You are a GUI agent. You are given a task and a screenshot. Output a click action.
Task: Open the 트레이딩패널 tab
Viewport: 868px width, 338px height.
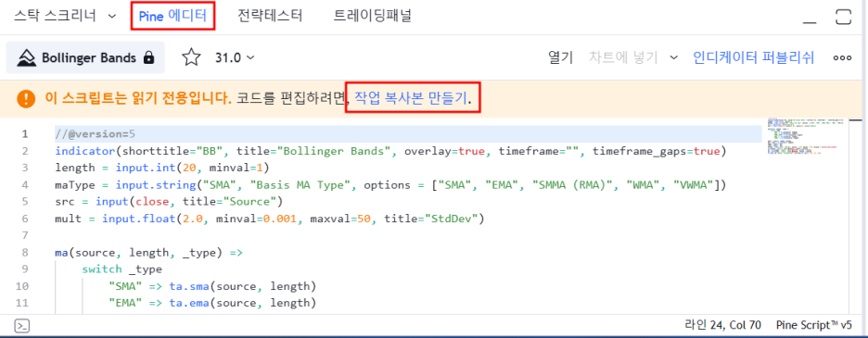point(373,16)
